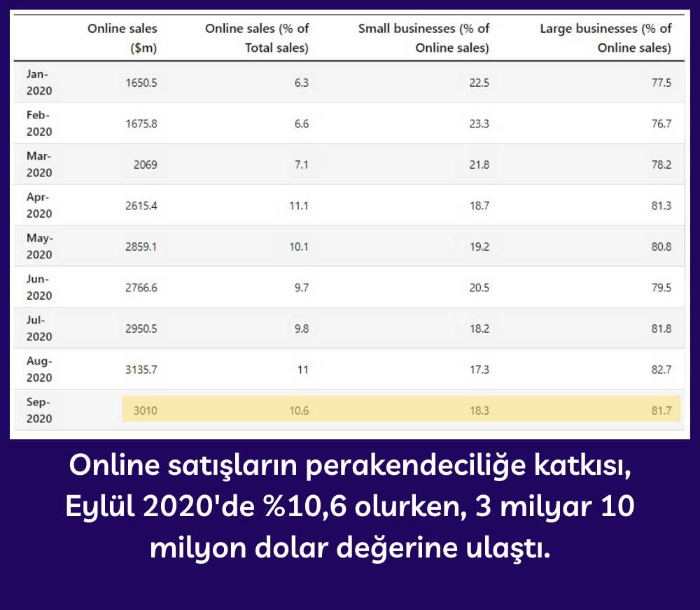
Task: Click the 81.8 large businesses cell
Action: click(x=661, y=328)
